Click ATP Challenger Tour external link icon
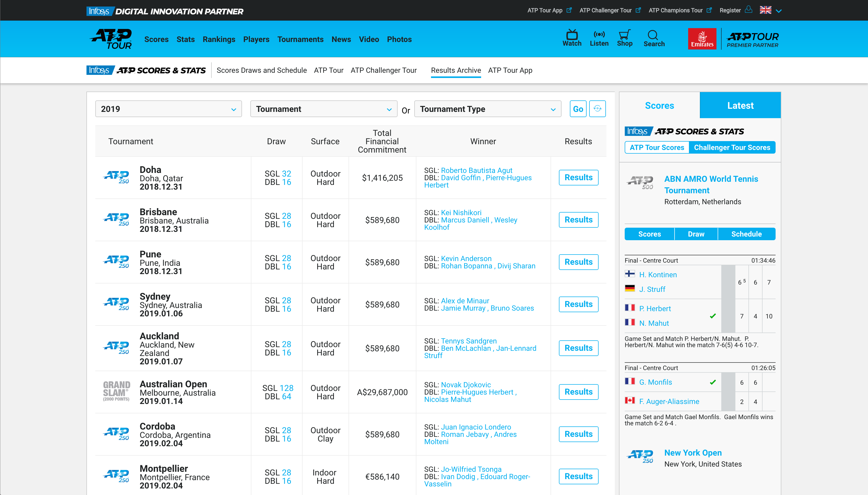The width and height of the screenshot is (868, 495). [638, 10]
